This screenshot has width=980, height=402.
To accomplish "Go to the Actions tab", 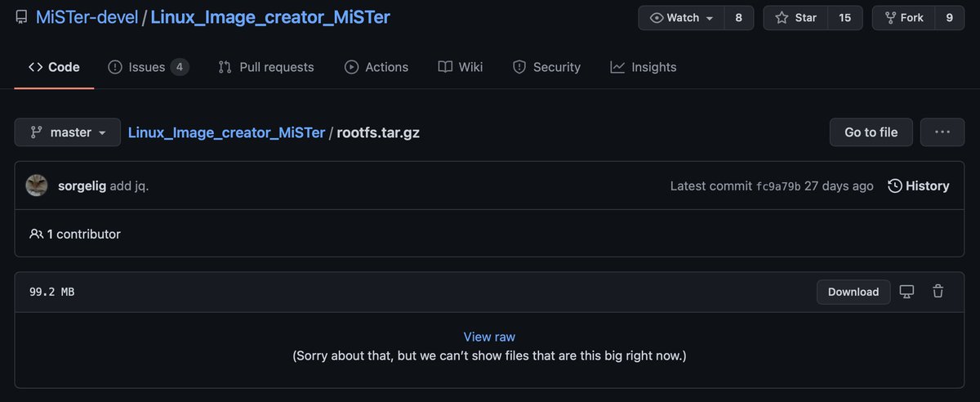I will pos(376,67).
